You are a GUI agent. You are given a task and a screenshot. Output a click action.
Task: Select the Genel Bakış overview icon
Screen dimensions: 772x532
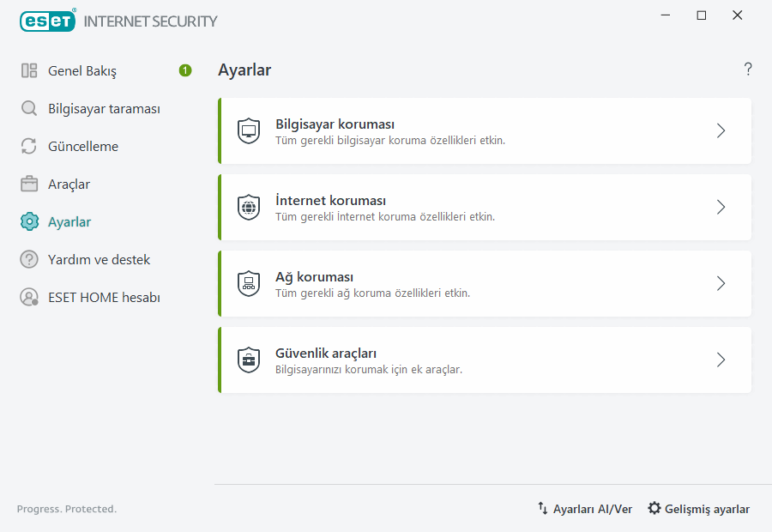tap(27, 70)
